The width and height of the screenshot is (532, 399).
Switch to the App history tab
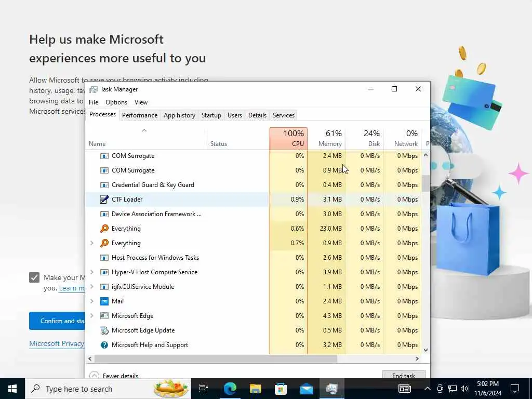pos(179,115)
